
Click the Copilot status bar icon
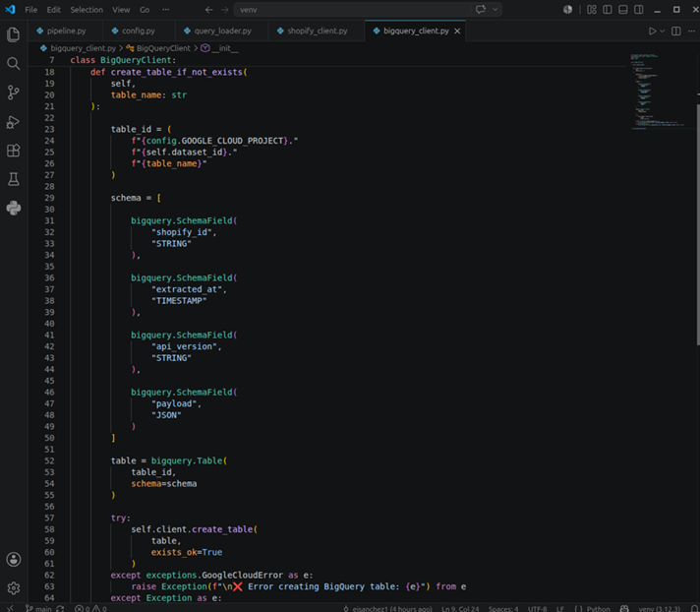point(624,608)
